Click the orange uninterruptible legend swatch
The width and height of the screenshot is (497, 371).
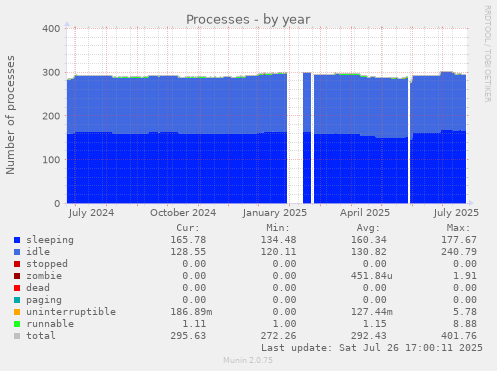17,312
